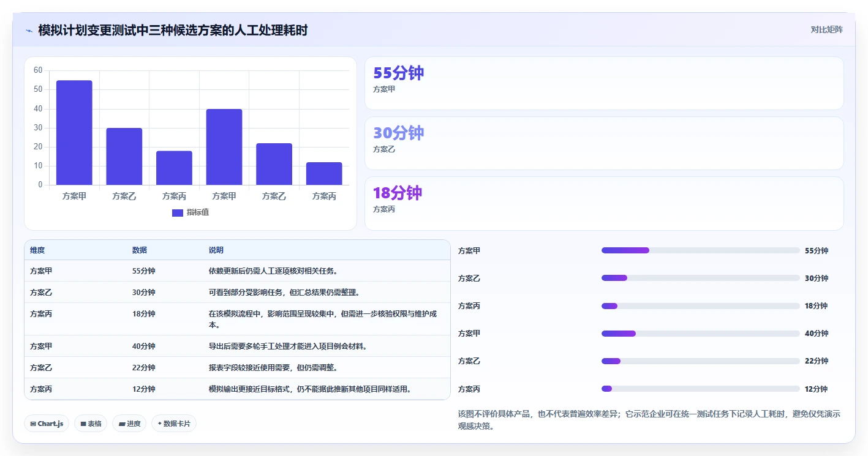The image size is (868, 456).
Task: Open the 18分钟 方案丙 data card
Action: (x=604, y=203)
